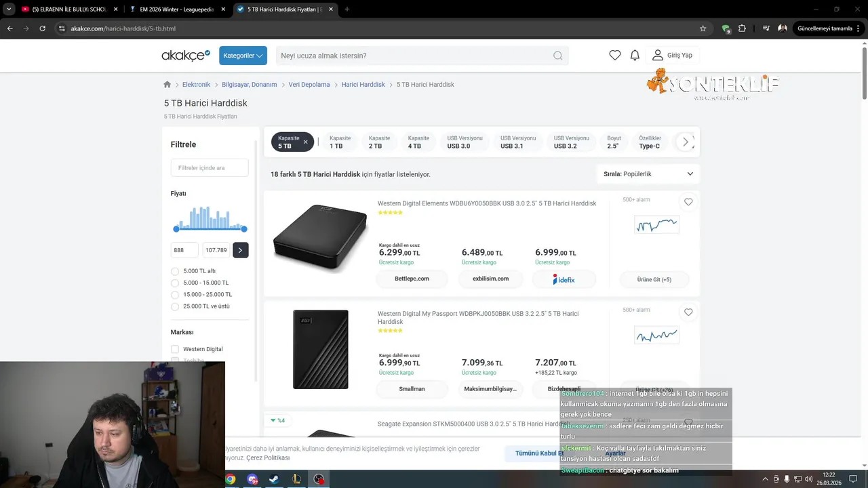This screenshot has width=868, height=488.
Task: Select Kapasite 4 TB filter chip
Action: coord(418,142)
